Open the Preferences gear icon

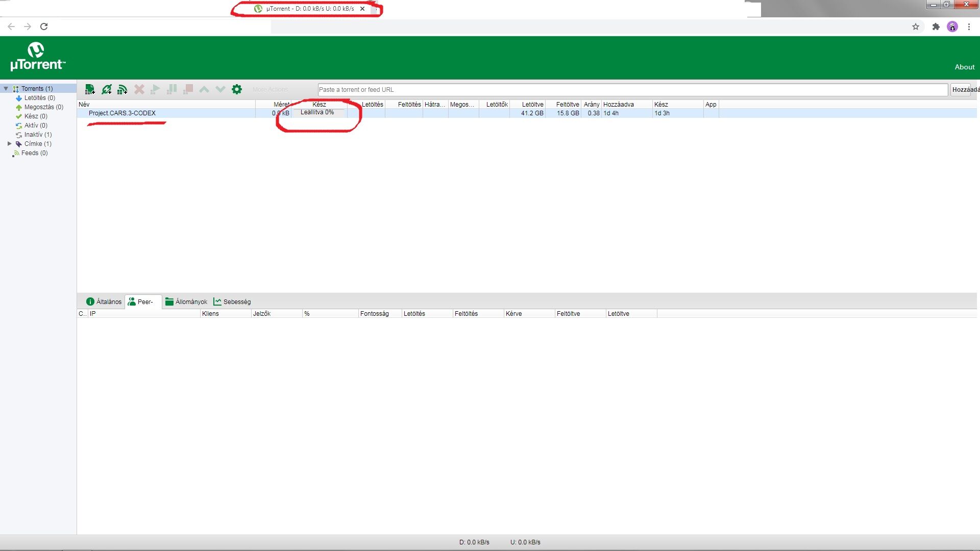click(x=237, y=89)
